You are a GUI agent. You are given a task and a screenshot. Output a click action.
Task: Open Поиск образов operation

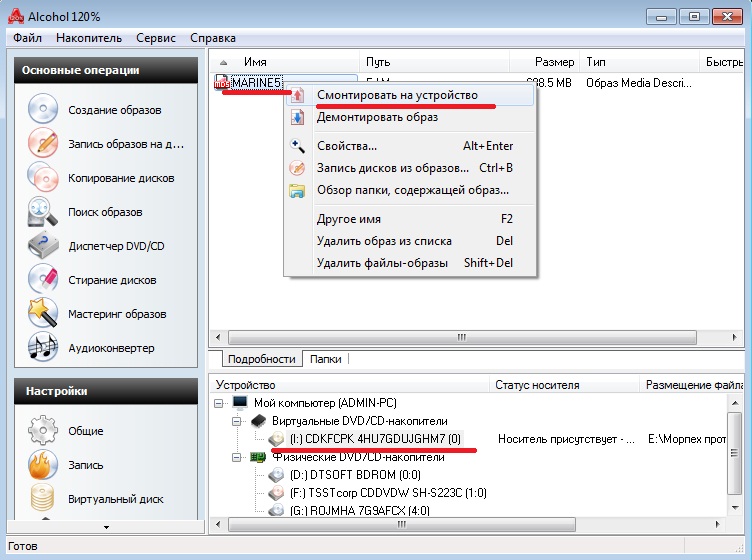(x=105, y=212)
